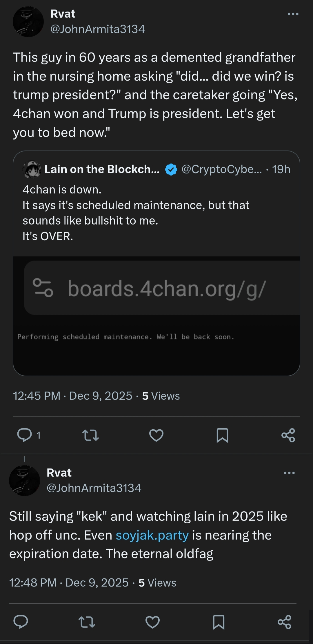
Task: Click the blue verified badge in the quote
Action: pos(171,169)
